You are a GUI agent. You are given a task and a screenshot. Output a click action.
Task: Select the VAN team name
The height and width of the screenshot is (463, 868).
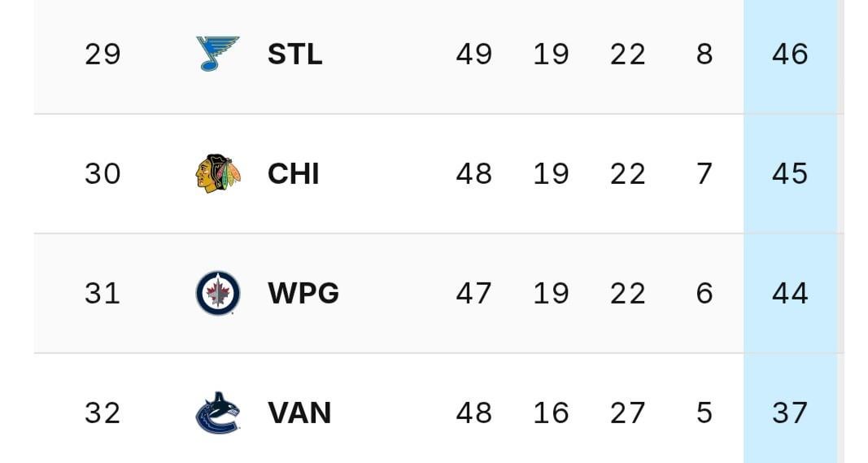point(299,413)
